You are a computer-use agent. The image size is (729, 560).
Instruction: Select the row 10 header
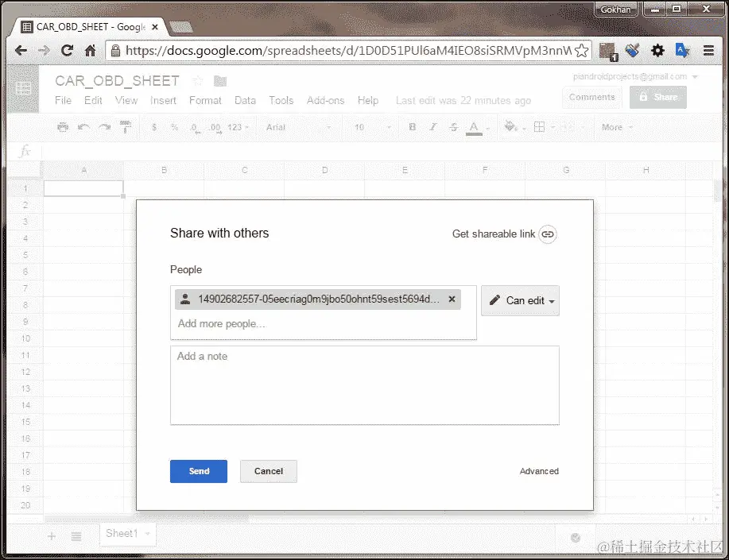point(25,338)
